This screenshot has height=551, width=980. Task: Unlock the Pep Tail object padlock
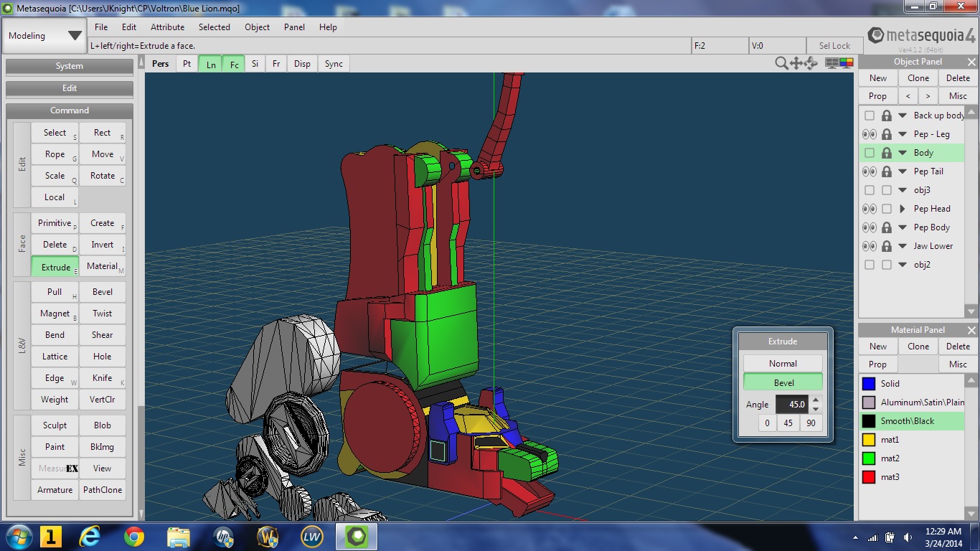coord(887,171)
